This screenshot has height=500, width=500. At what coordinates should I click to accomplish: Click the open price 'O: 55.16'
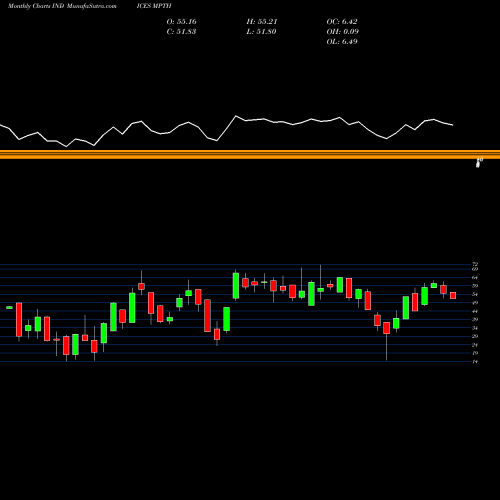(x=181, y=22)
